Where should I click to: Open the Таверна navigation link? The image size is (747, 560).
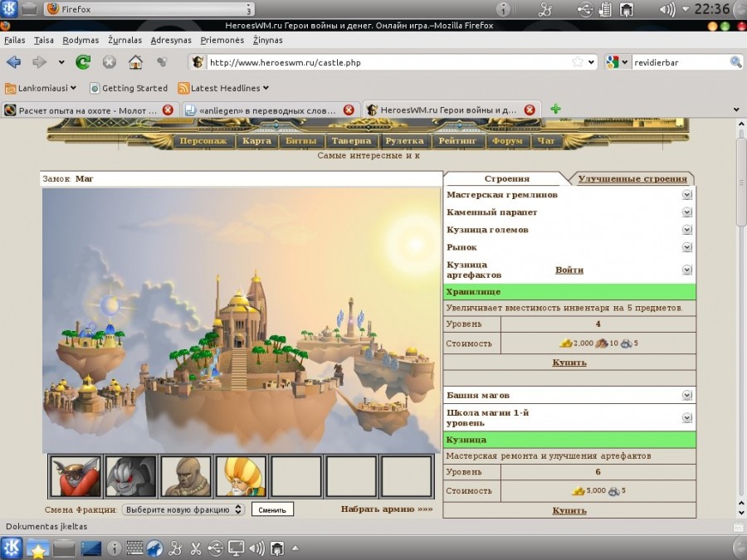[351, 141]
